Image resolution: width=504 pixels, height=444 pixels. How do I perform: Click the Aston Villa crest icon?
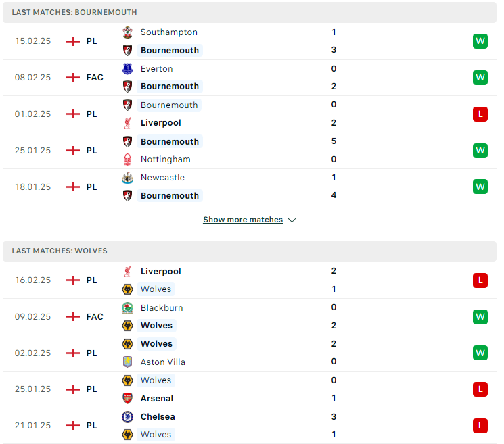128,362
